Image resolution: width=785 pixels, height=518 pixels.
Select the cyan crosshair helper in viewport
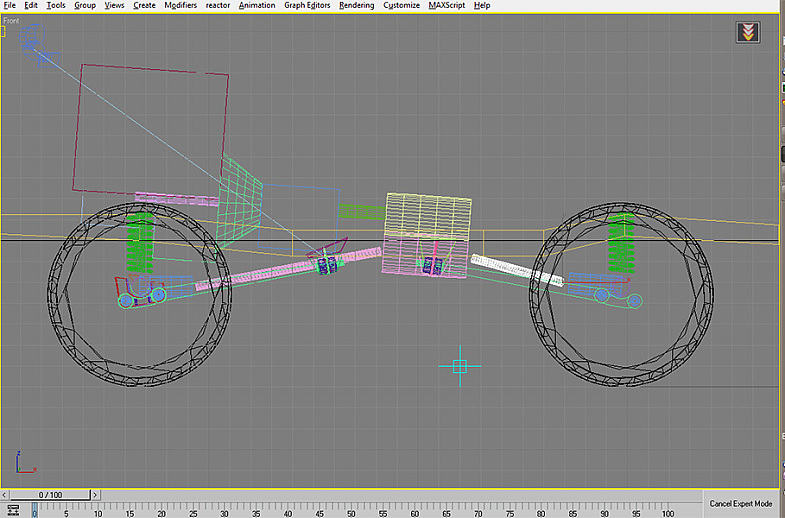click(x=460, y=366)
